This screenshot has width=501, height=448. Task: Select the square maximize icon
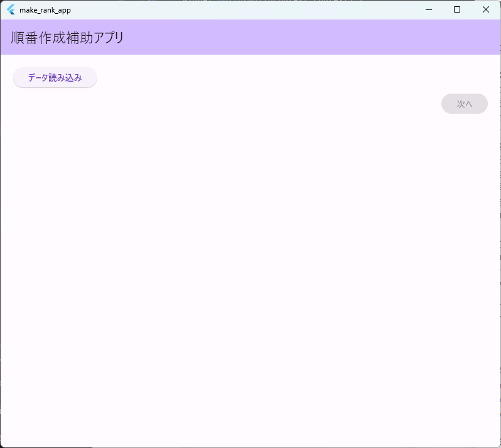click(x=457, y=9)
